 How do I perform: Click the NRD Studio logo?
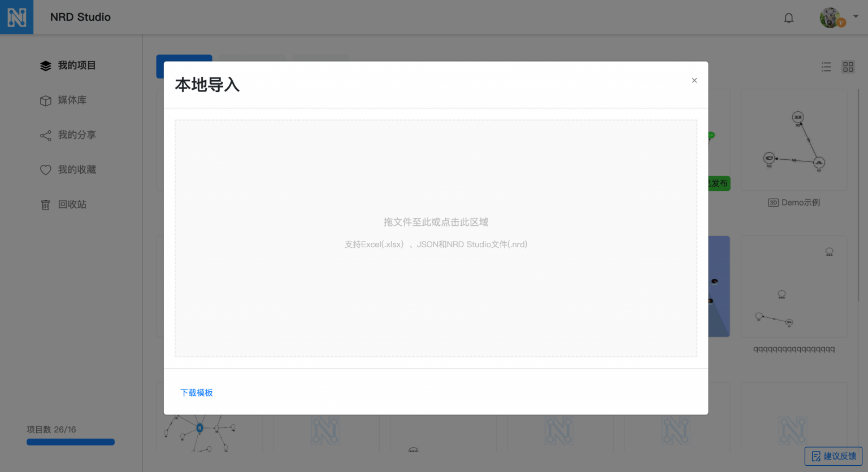(16, 16)
